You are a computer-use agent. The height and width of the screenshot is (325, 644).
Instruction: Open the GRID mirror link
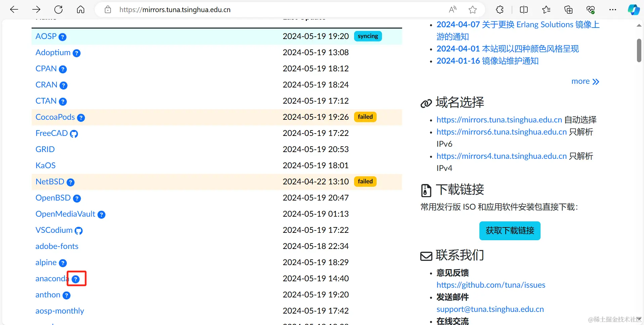click(45, 149)
